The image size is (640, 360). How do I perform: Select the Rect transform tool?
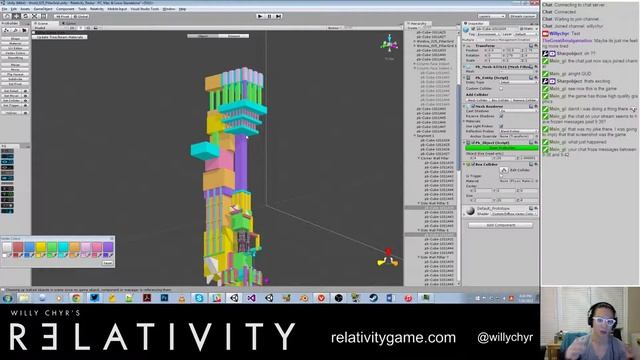pos(43,16)
